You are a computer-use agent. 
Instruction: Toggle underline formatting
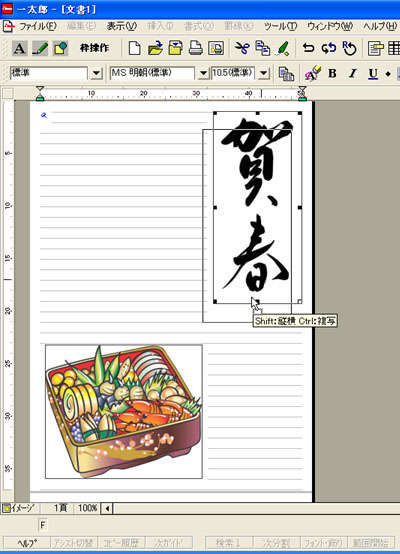373,73
